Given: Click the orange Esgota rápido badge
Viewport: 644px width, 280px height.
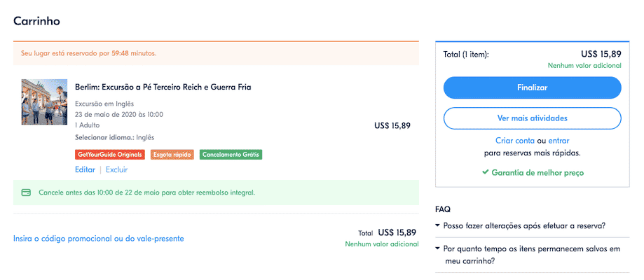Looking at the screenshot, I should coord(172,155).
